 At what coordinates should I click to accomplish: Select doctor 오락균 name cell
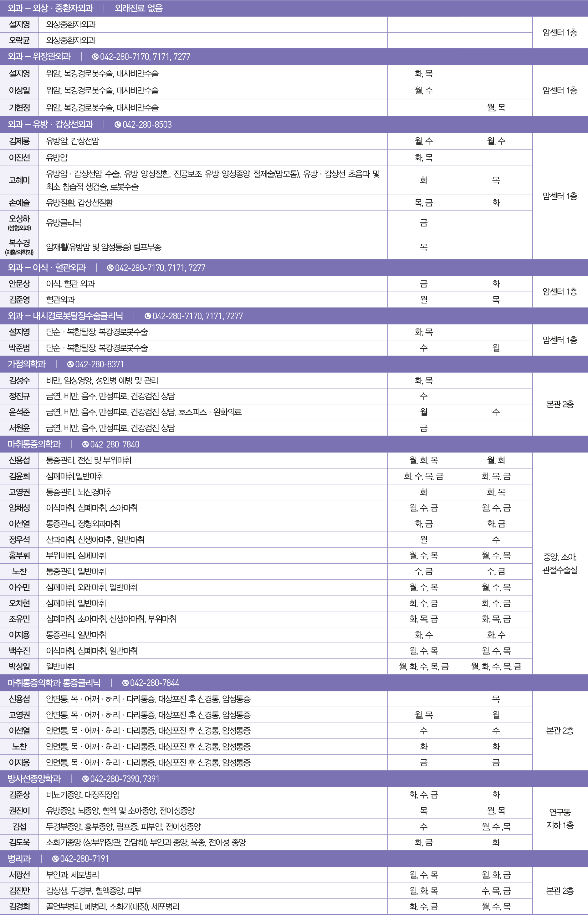coord(19,40)
